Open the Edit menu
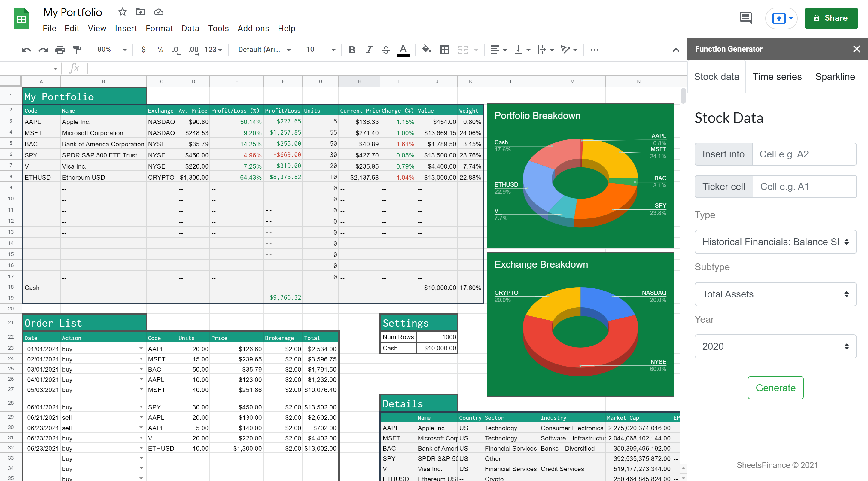Screen dimensions: 868x481 click(72, 28)
